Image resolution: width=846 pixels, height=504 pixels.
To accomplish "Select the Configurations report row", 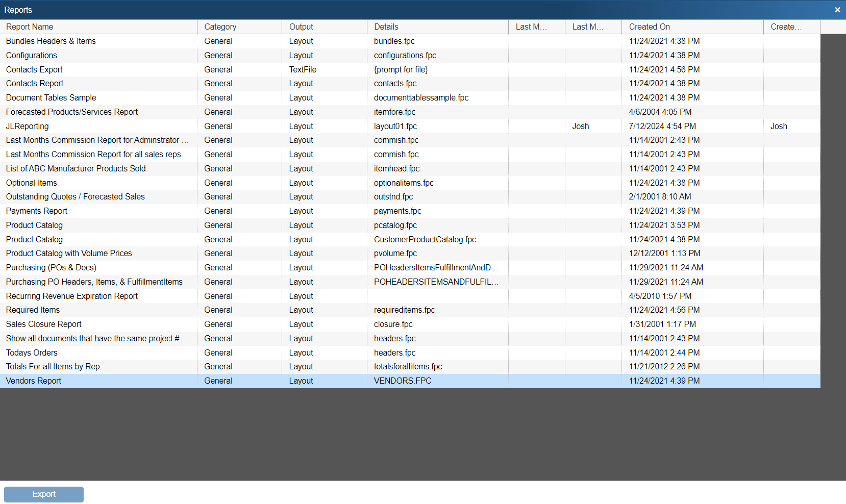I will pyautogui.click(x=32, y=56).
